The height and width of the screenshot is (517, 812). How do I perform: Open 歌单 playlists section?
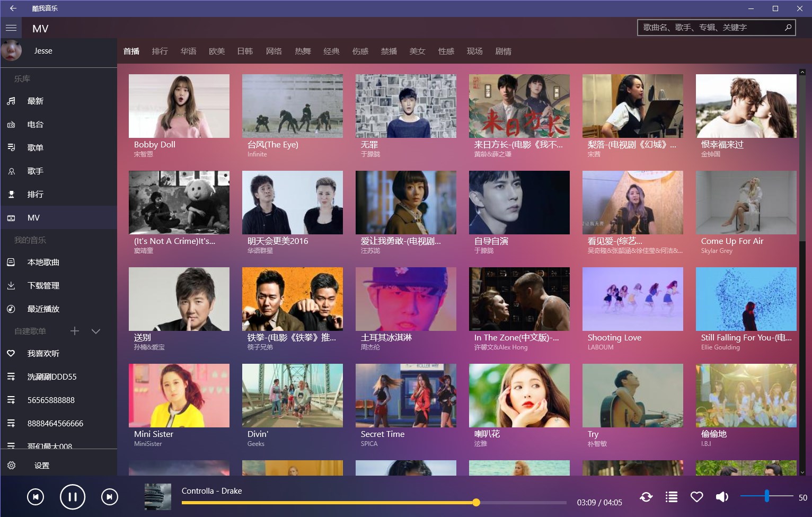[58, 148]
